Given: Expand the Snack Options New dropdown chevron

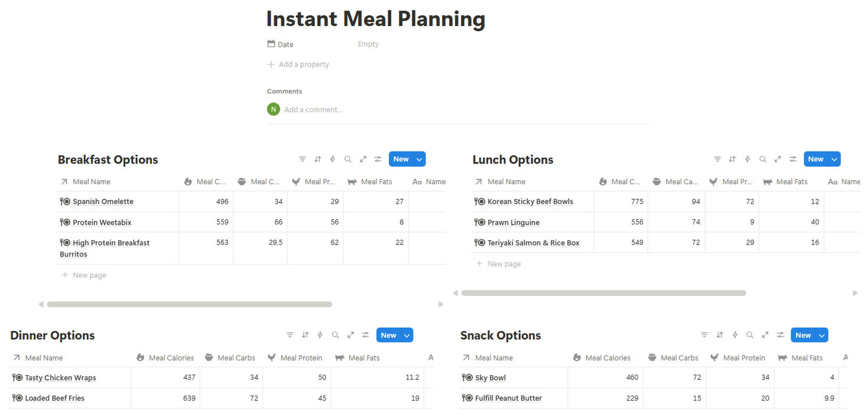Looking at the screenshot, I should click(x=821, y=335).
